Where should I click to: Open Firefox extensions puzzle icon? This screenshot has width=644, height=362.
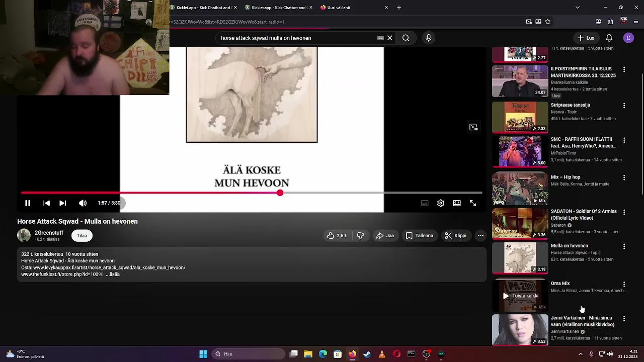[610, 22]
